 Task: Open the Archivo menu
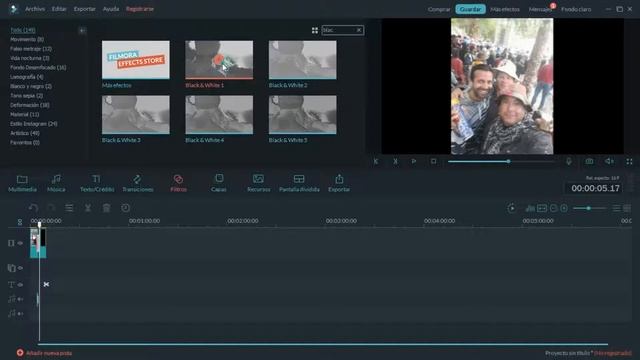(35, 9)
